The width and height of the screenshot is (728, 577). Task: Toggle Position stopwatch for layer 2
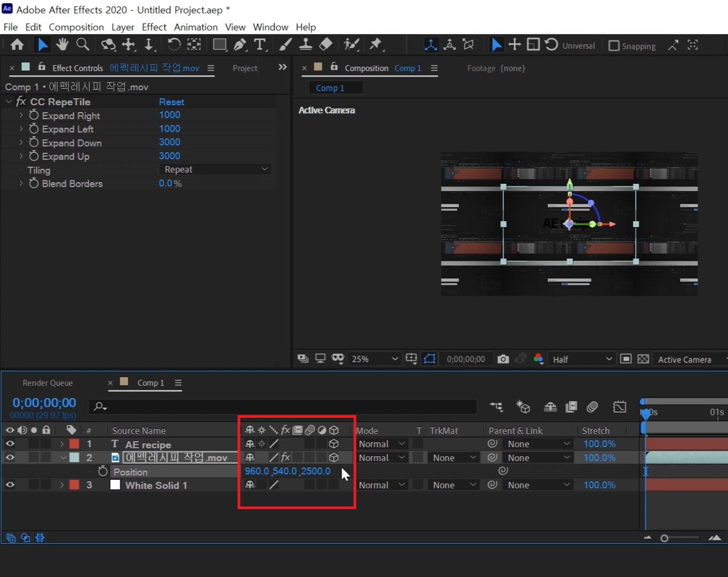(103, 471)
